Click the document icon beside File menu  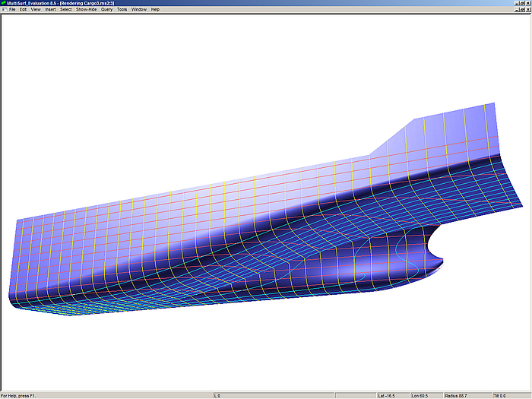click(3, 9)
